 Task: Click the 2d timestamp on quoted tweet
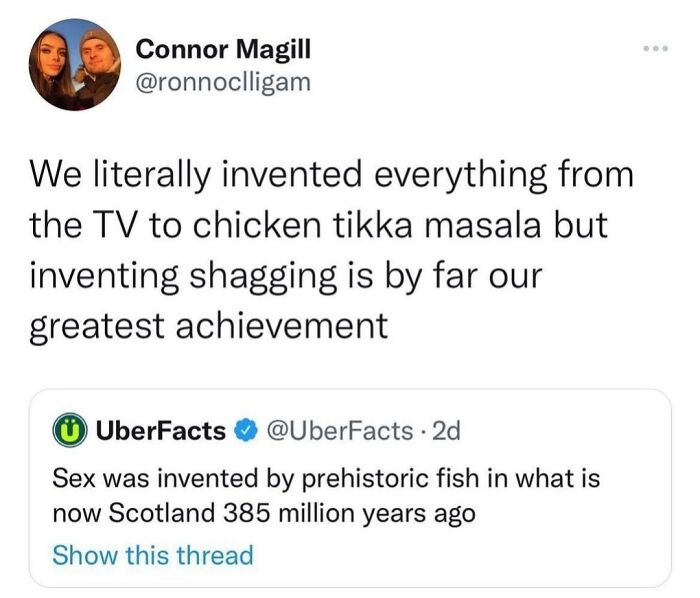click(445, 431)
